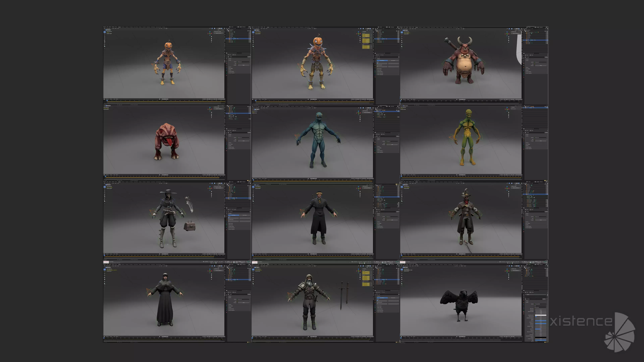Select Measure tool in blue-shorts pumpkin window
The width and height of the screenshot is (644, 362).
coord(105,46)
